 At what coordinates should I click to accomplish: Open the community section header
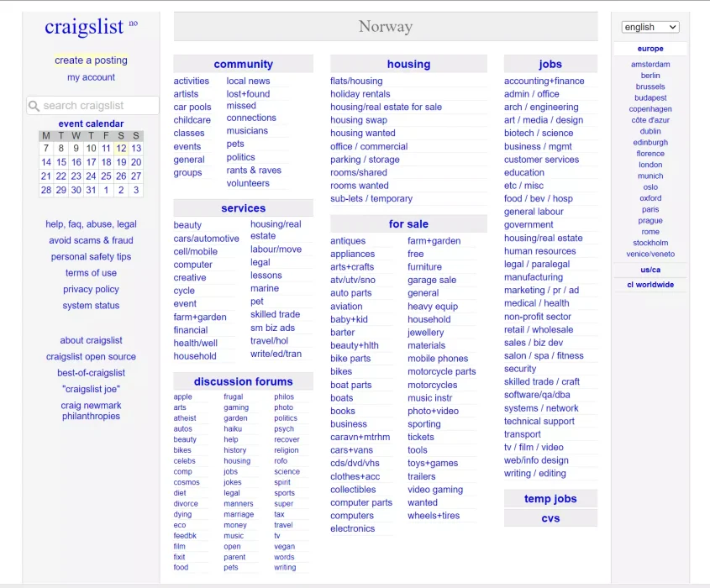[x=243, y=64]
